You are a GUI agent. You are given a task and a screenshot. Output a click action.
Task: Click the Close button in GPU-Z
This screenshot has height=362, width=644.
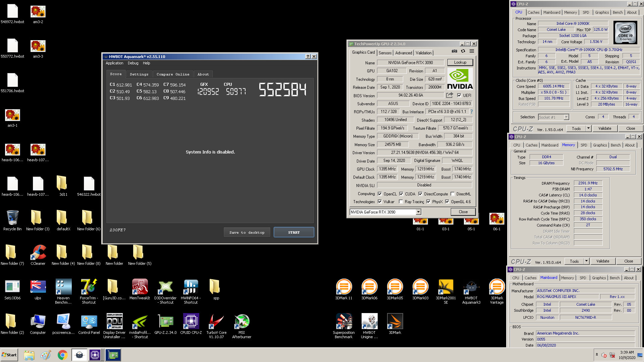(463, 212)
